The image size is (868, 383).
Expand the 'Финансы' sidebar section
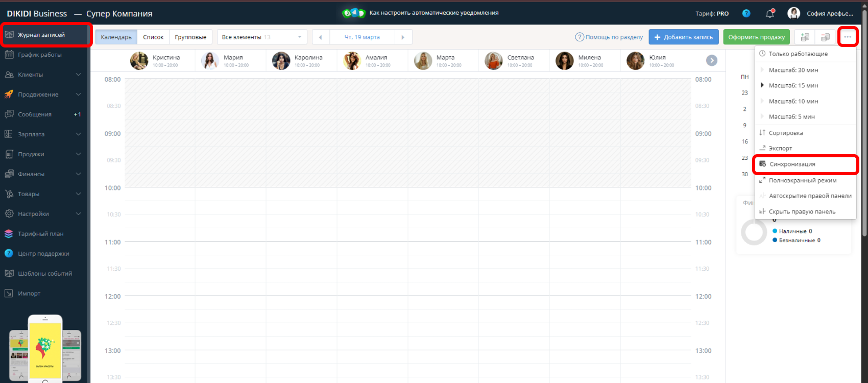(x=43, y=174)
